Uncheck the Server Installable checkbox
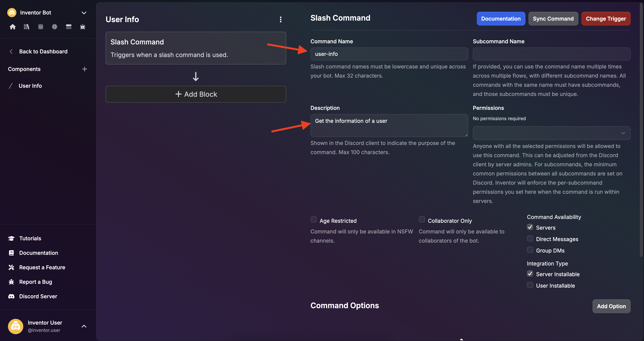 point(530,274)
